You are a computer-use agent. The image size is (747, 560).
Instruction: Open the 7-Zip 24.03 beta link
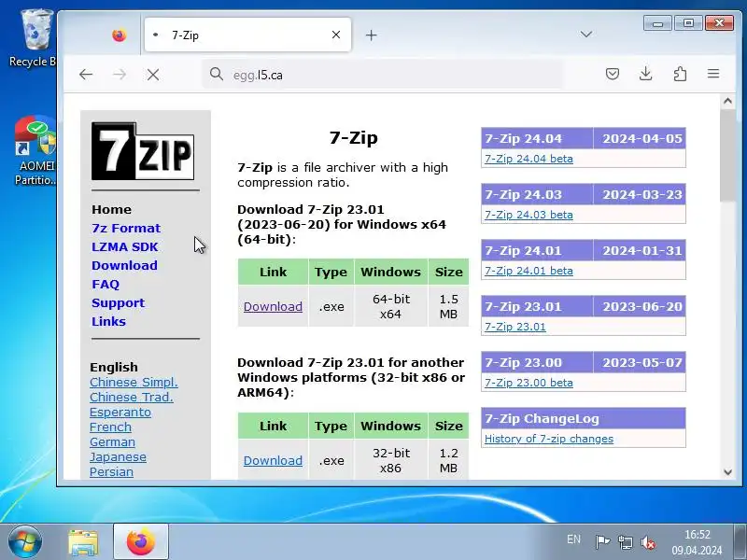529,215
